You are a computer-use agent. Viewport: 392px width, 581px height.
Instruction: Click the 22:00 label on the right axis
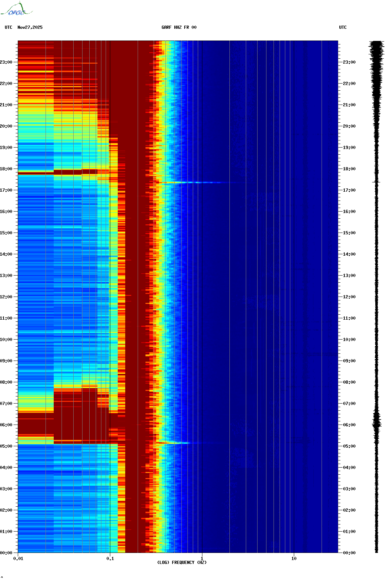349,84
